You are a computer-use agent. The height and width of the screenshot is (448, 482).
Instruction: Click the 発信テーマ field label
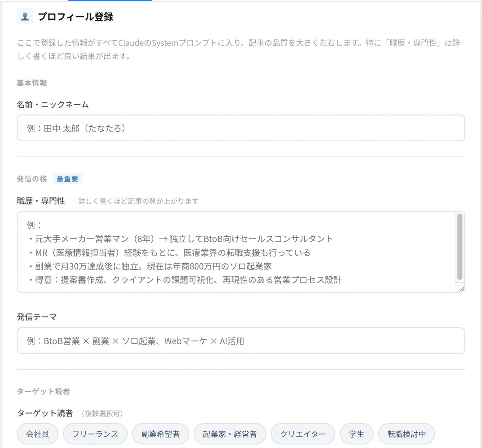point(37,317)
